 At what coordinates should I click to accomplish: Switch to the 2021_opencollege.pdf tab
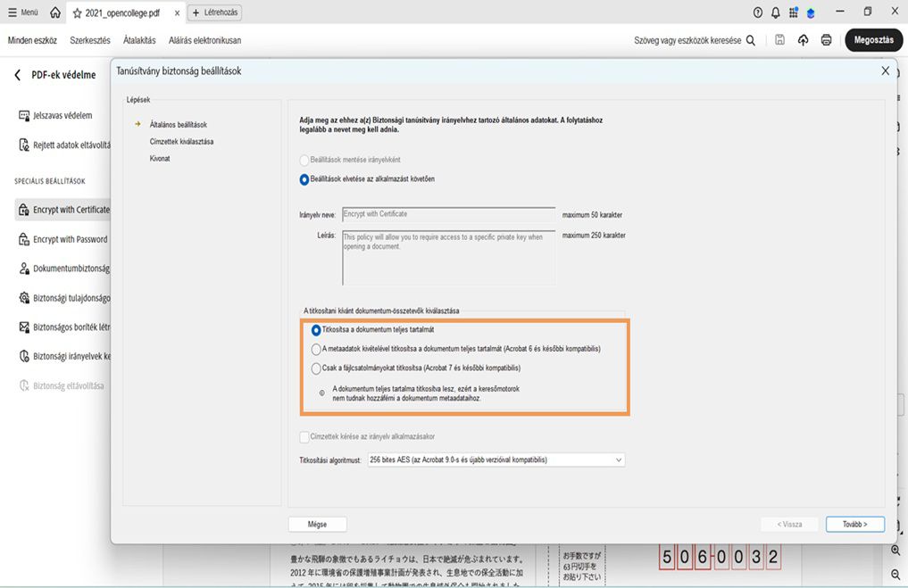tap(122, 12)
